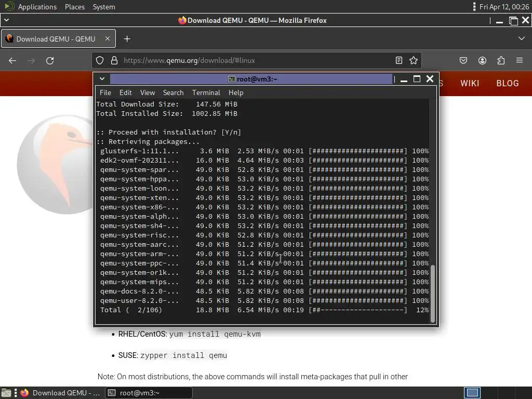
Task: Open tracking protection shield icon
Action: pyautogui.click(x=99, y=60)
